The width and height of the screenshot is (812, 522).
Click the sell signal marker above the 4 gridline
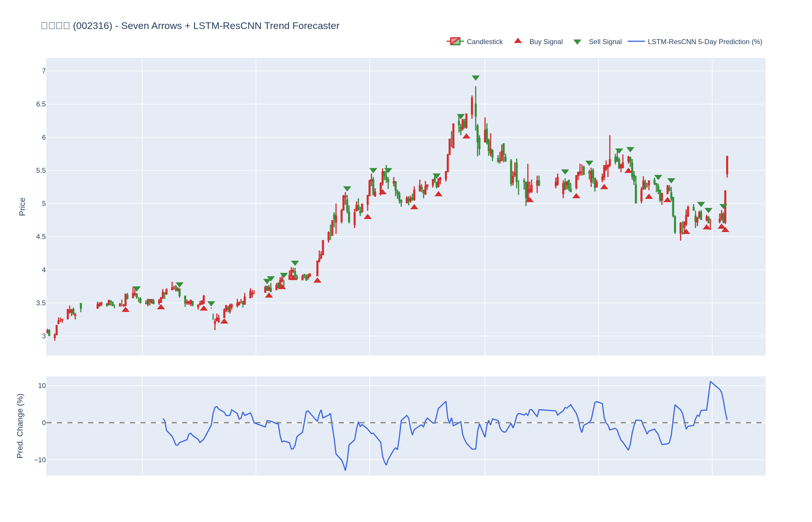pyautogui.click(x=295, y=263)
